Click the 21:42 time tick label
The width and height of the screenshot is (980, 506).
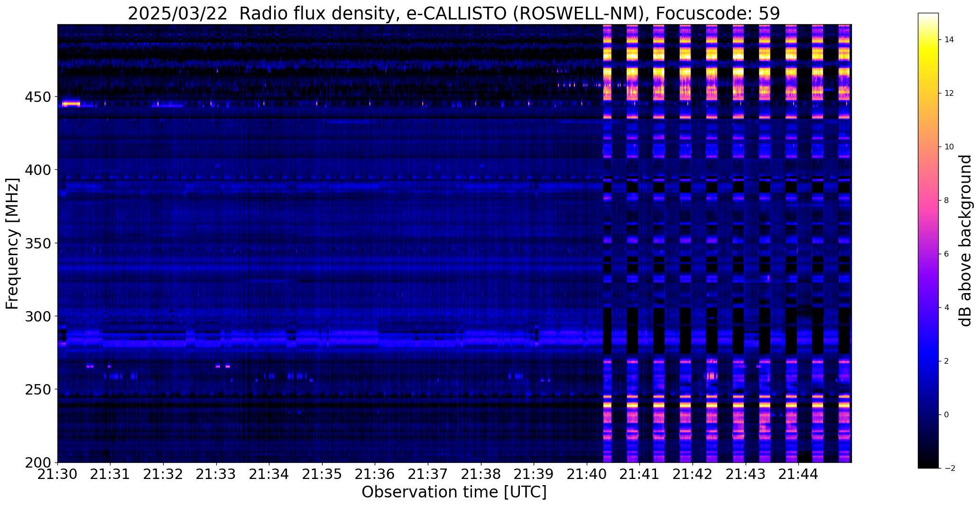693,474
